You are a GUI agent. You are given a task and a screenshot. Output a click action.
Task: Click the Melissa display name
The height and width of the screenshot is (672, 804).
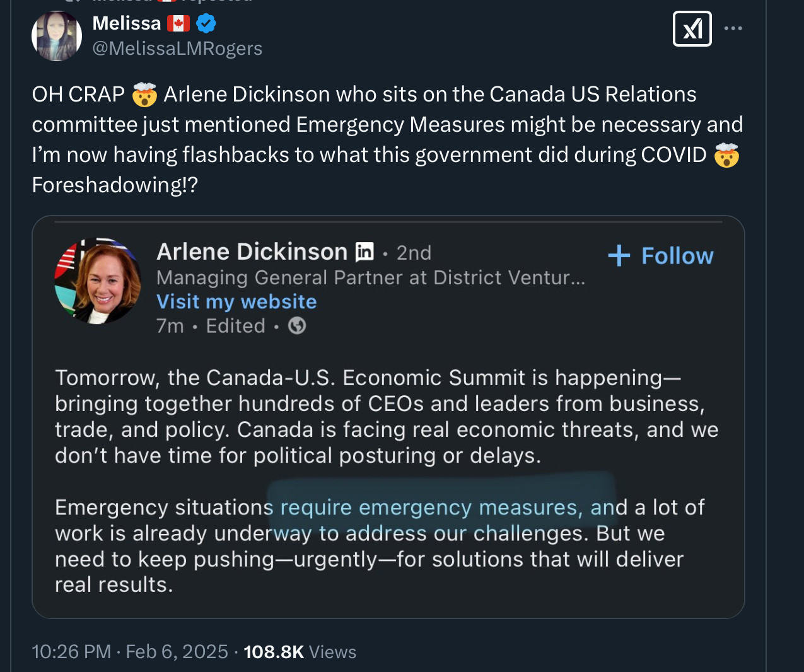127,23
